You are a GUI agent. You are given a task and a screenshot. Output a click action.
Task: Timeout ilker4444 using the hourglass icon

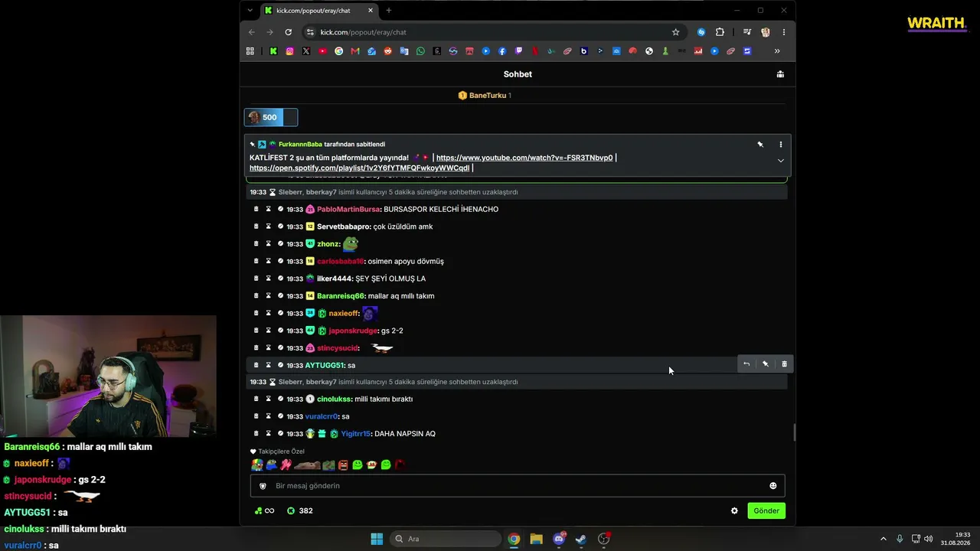point(268,279)
